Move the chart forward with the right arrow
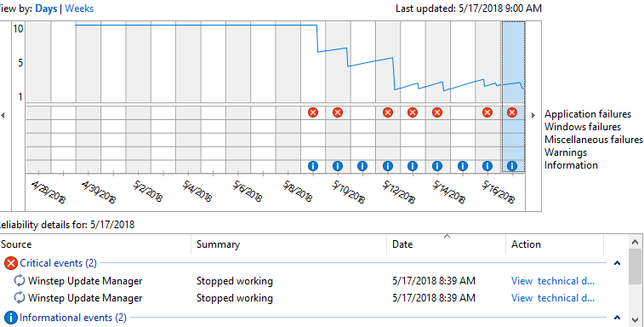This screenshot has width=644, height=327. (533, 116)
